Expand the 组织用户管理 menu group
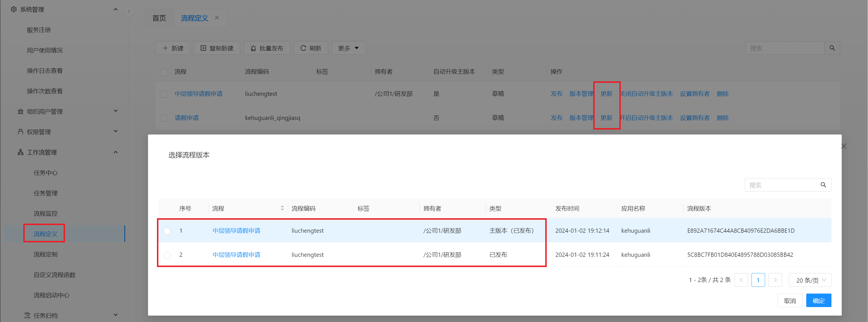The height and width of the screenshot is (322, 868). 116,111
